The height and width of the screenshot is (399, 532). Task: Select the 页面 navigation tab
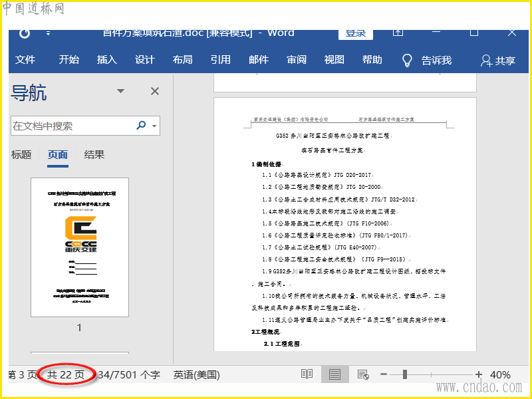(58, 156)
